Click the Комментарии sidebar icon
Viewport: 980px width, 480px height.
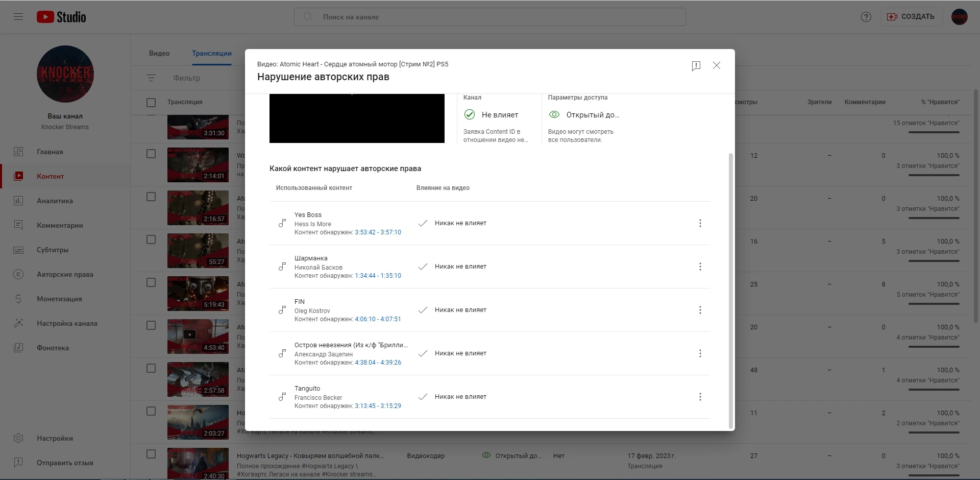coord(18,225)
